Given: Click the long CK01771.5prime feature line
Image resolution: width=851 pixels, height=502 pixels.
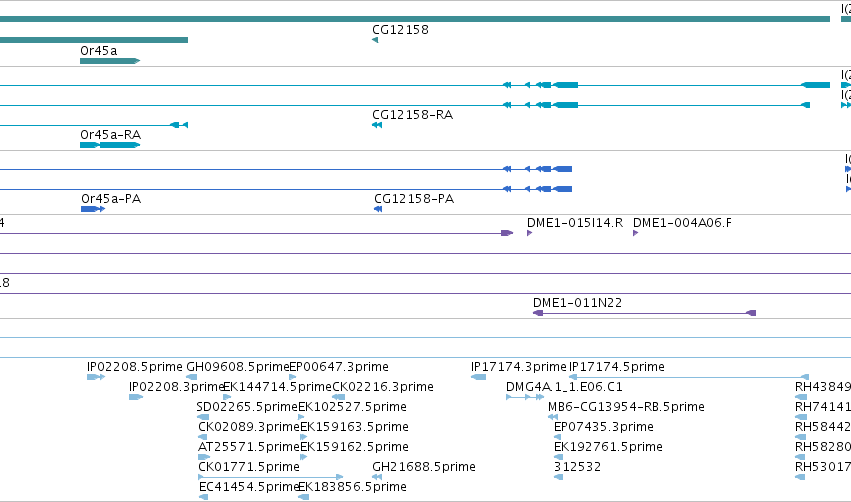Looking at the screenshot, I should [x=271, y=477].
